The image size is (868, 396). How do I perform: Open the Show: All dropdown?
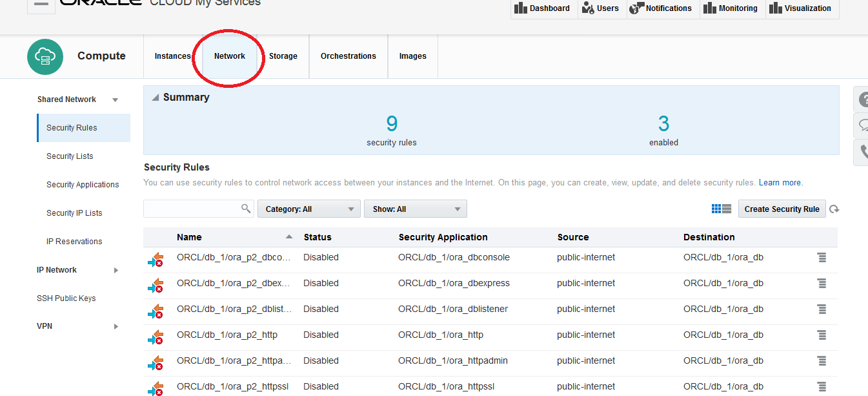pos(415,209)
